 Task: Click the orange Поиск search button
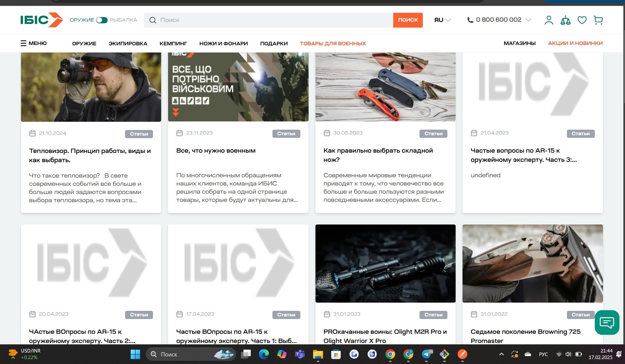pyautogui.click(x=408, y=20)
